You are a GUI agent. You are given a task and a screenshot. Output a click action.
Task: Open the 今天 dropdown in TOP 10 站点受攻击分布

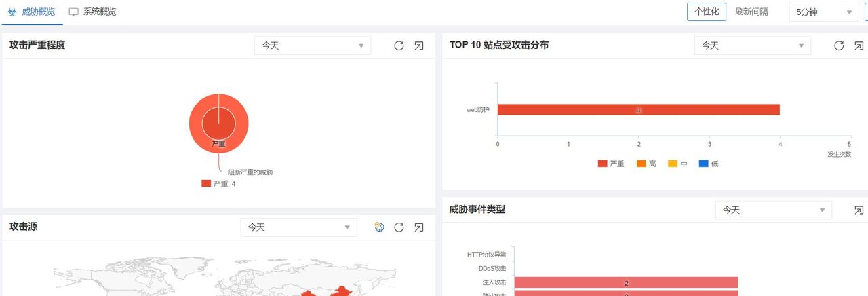click(x=753, y=45)
